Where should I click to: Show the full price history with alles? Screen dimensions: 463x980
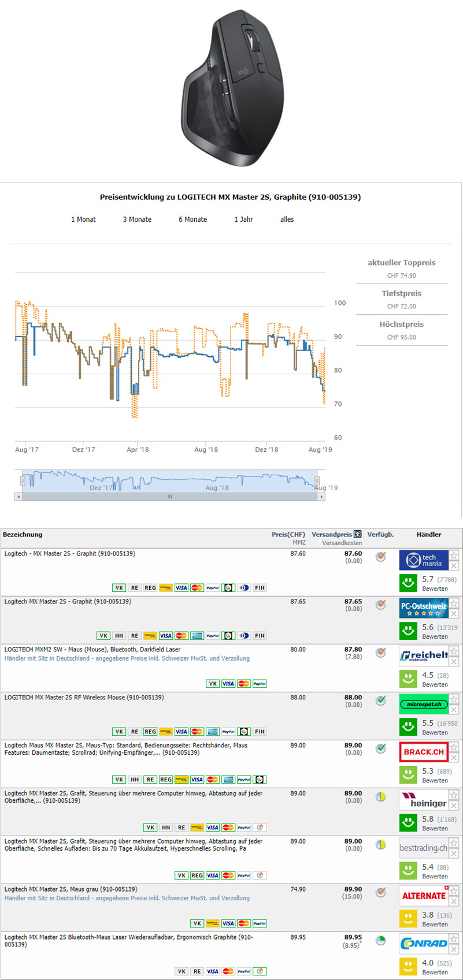click(x=287, y=219)
